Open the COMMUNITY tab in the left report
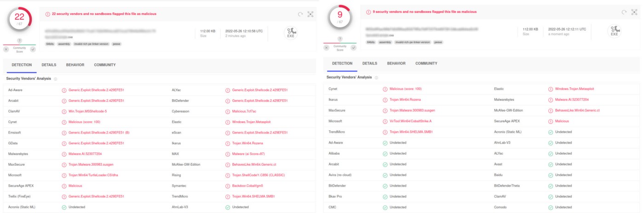 coord(105,65)
